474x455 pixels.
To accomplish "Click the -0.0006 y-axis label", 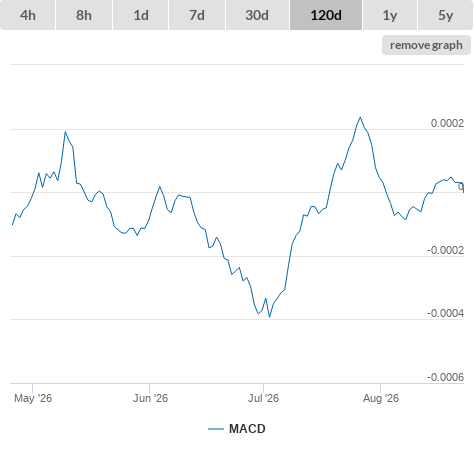I will click(445, 377).
